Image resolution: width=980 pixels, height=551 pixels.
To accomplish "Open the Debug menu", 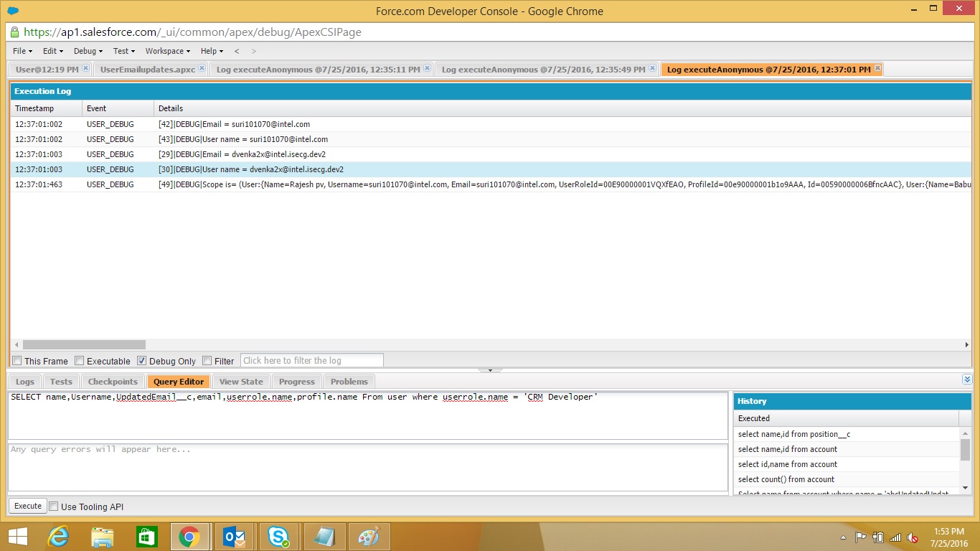I will pyautogui.click(x=88, y=51).
